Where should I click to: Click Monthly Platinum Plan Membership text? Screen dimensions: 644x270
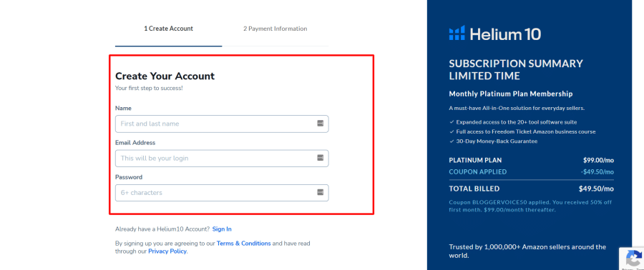click(x=510, y=94)
